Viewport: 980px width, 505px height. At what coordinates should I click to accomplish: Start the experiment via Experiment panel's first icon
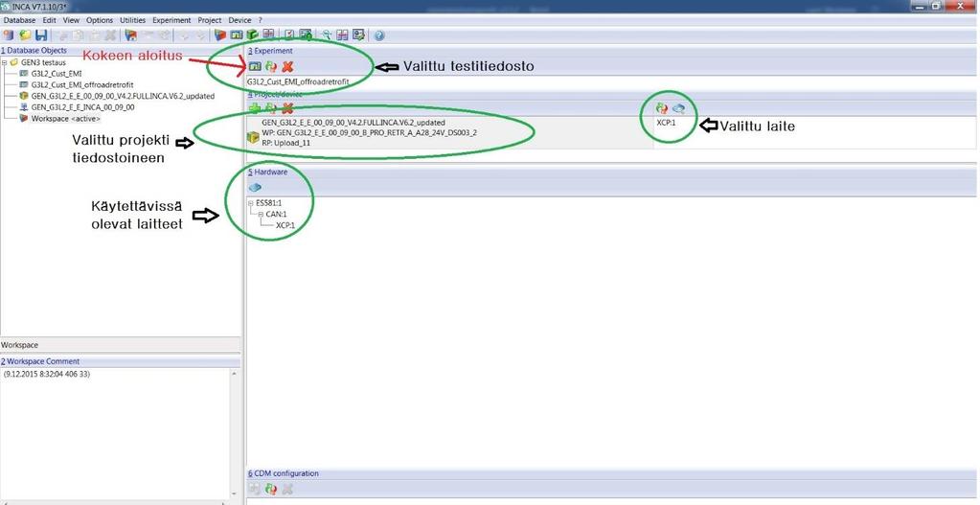pyautogui.click(x=255, y=66)
